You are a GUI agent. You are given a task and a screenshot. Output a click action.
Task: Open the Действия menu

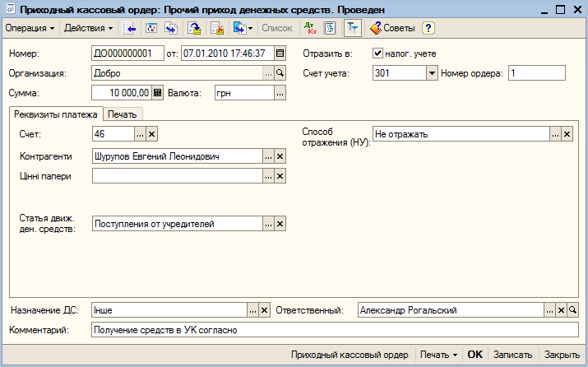pos(89,28)
